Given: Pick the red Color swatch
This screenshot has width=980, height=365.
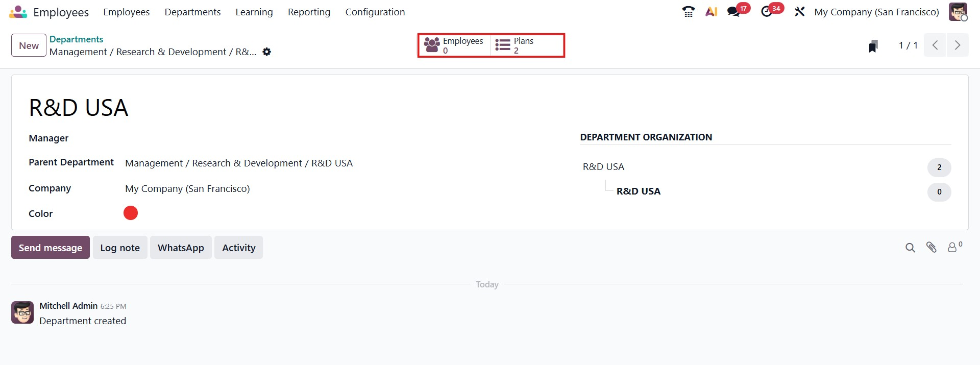Looking at the screenshot, I should pos(131,213).
